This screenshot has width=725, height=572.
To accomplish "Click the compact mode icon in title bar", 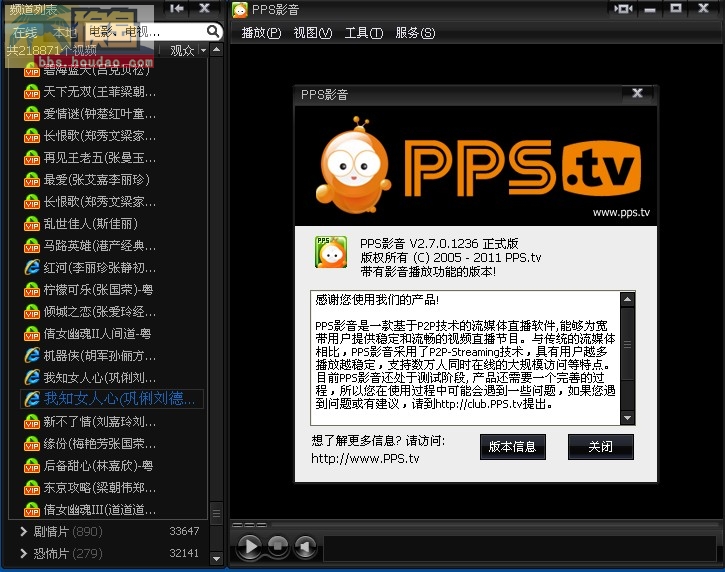I will (x=623, y=9).
